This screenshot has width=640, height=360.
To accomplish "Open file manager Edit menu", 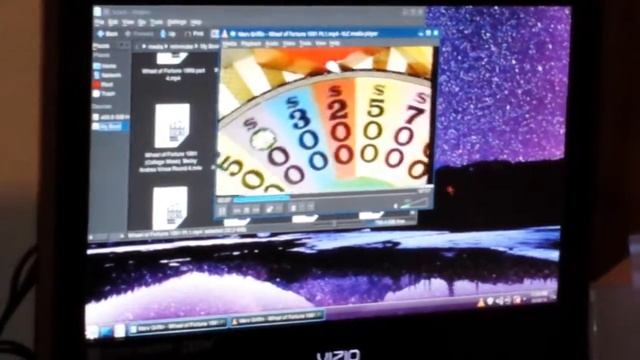I will [x=113, y=22].
